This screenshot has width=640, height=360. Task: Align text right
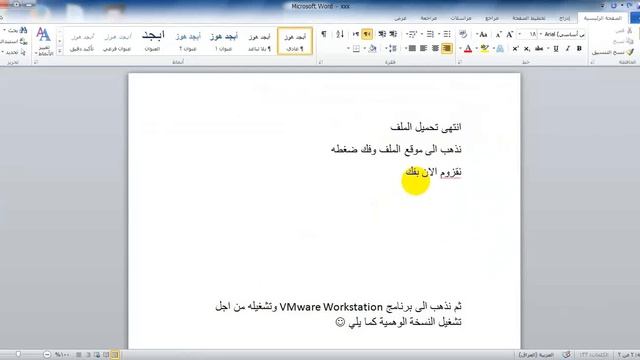(x=447, y=49)
